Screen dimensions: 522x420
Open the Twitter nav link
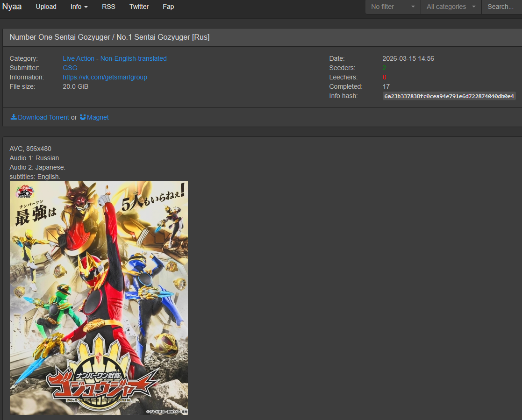coord(139,7)
